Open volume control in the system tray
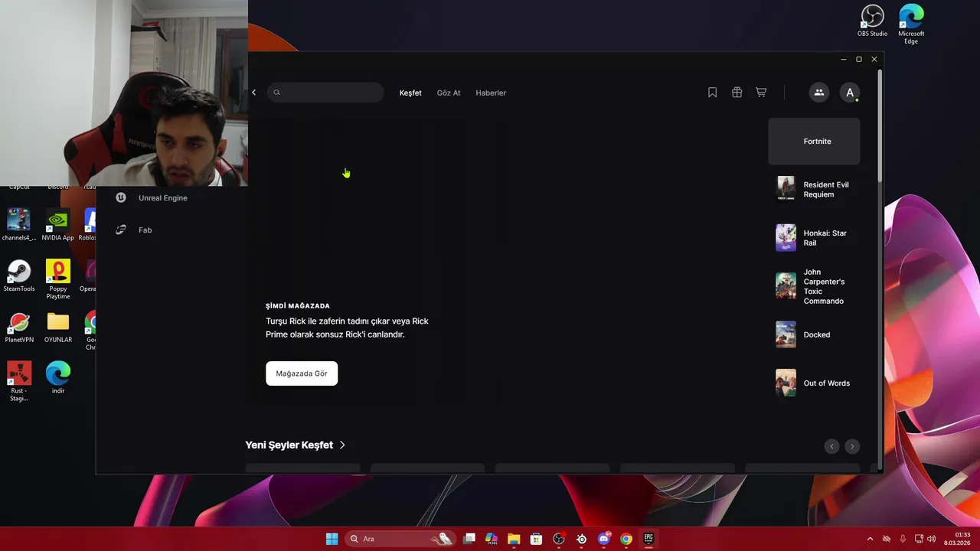This screenshot has height=551, width=980. (931, 539)
